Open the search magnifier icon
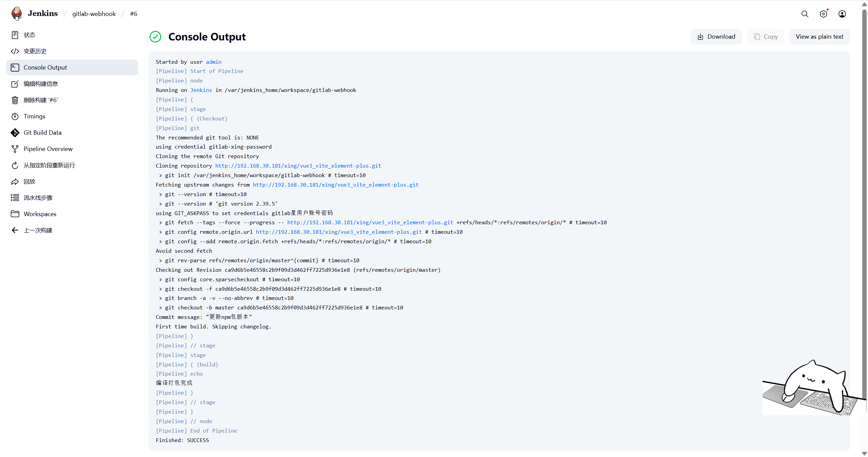The height and width of the screenshot is (457, 868). coord(805,14)
